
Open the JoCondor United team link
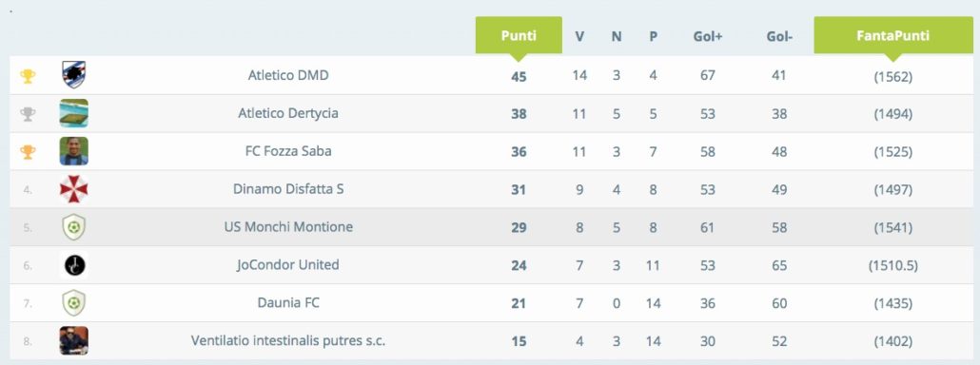click(288, 265)
